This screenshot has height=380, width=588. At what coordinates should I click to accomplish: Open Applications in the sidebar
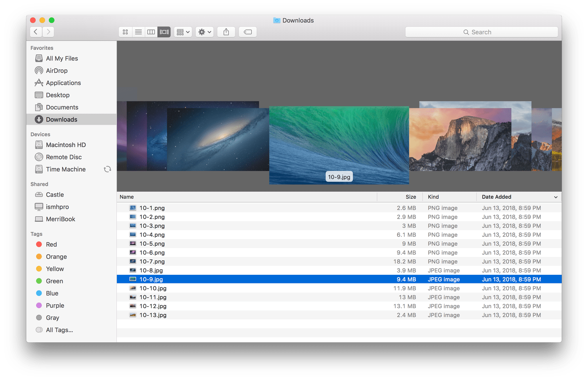(63, 83)
